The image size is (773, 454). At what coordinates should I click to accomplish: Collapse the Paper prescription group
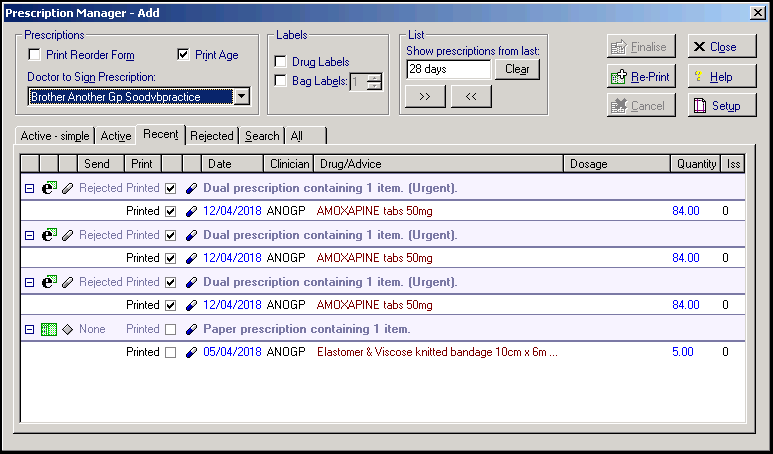(x=28, y=329)
